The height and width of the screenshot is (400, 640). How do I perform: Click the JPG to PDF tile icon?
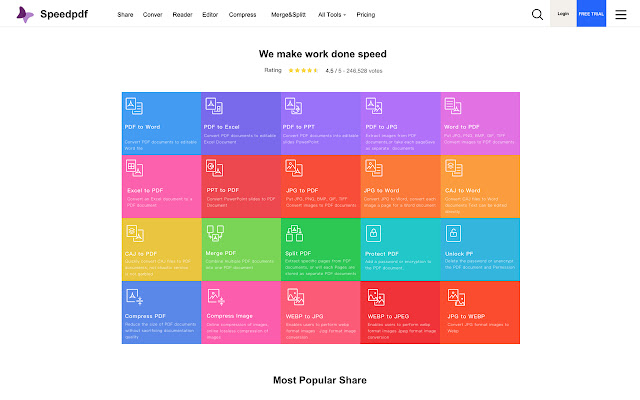tap(294, 168)
